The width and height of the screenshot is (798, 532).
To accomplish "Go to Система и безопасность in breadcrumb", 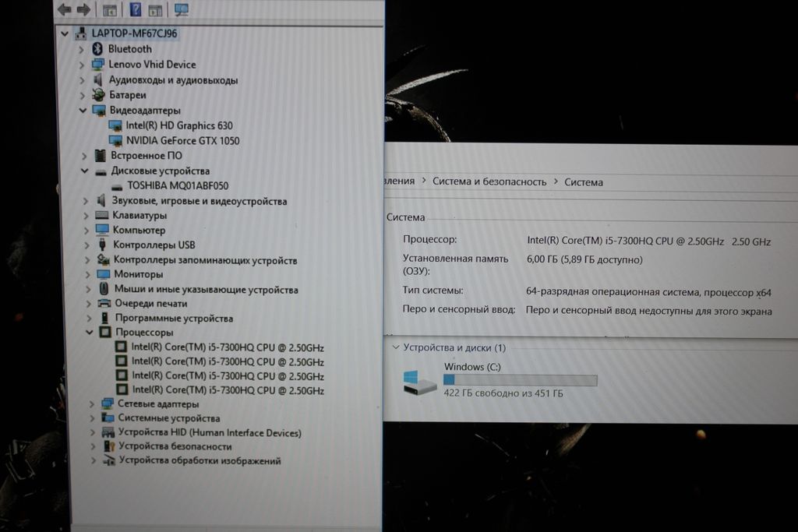I will pos(489,181).
